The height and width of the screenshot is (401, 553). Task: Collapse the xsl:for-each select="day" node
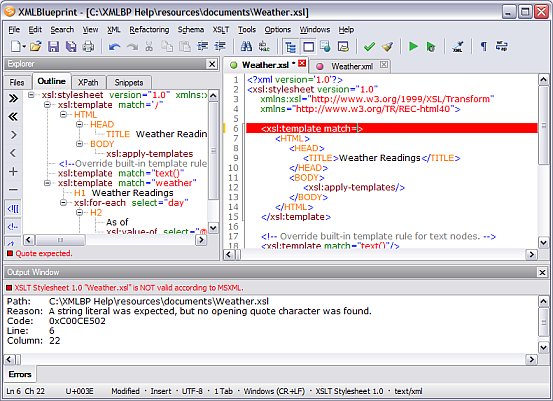tap(63, 202)
